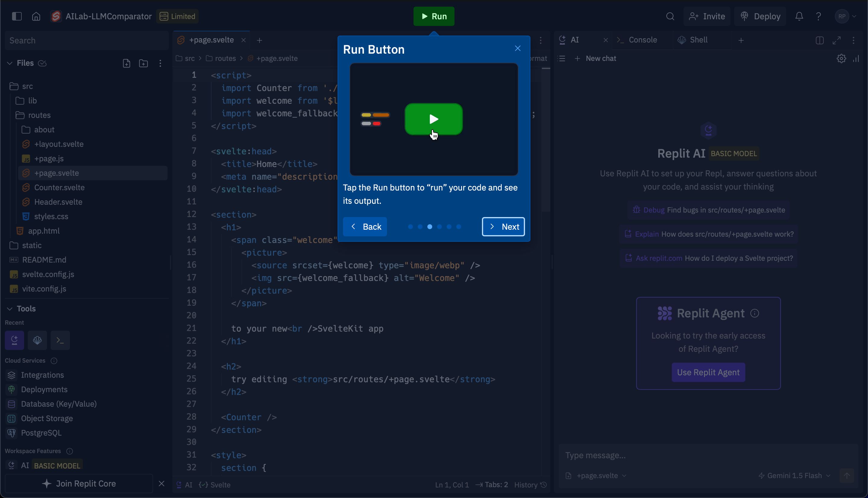The width and height of the screenshot is (868, 498).
Task: Click the green Run button
Action: pos(434,16)
